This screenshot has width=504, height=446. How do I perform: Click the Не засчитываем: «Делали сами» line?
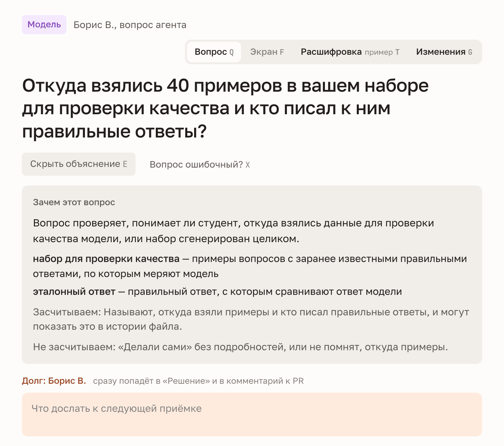point(240,347)
